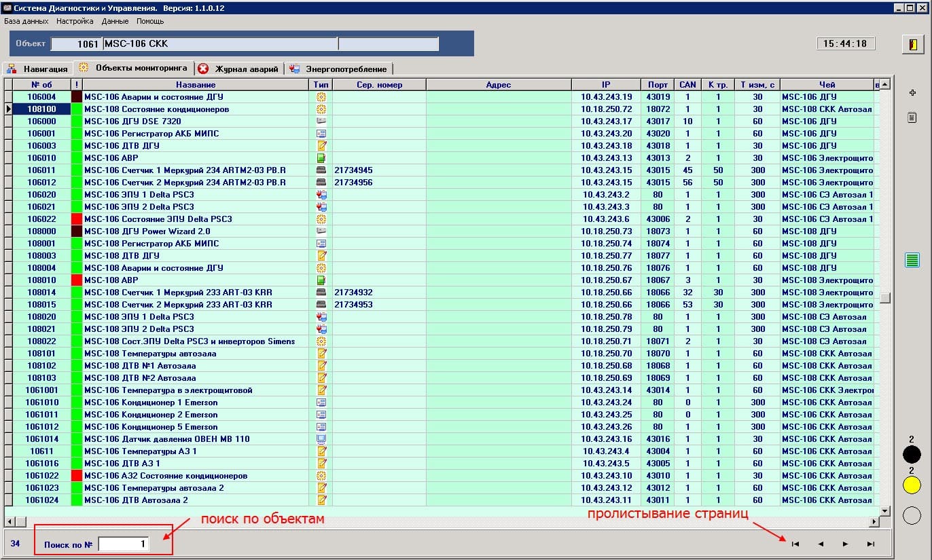Click type icon for MSC-106 Счетчик 1 Меркурий
The width and height of the screenshot is (932, 560).
coord(321,170)
